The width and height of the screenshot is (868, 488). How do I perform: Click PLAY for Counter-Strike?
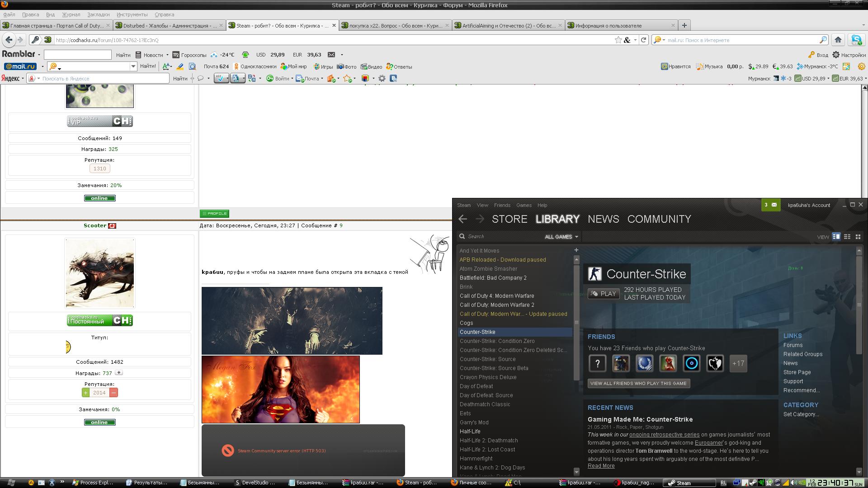[x=603, y=294]
